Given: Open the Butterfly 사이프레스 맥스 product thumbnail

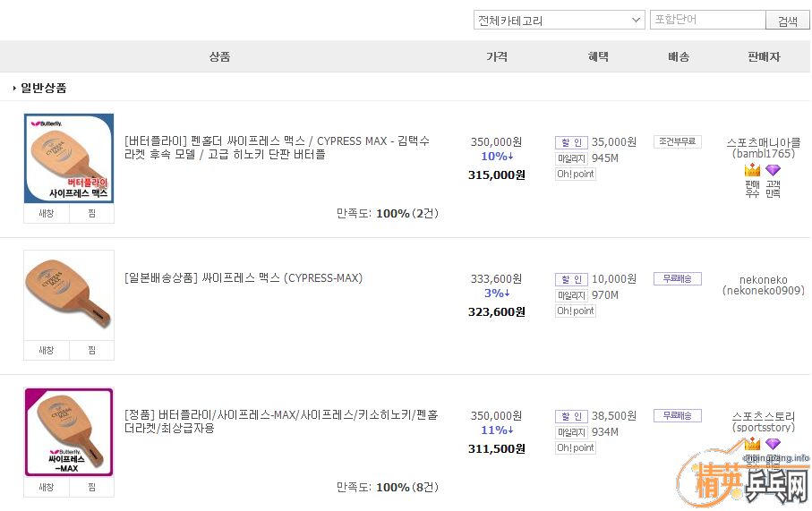Looking at the screenshot, I should coord(69,158).
